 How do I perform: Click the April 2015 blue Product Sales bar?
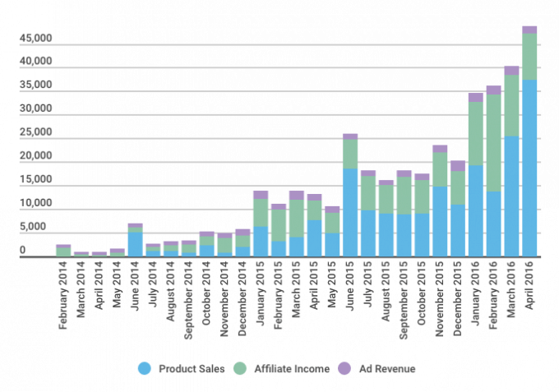[314, 238]
